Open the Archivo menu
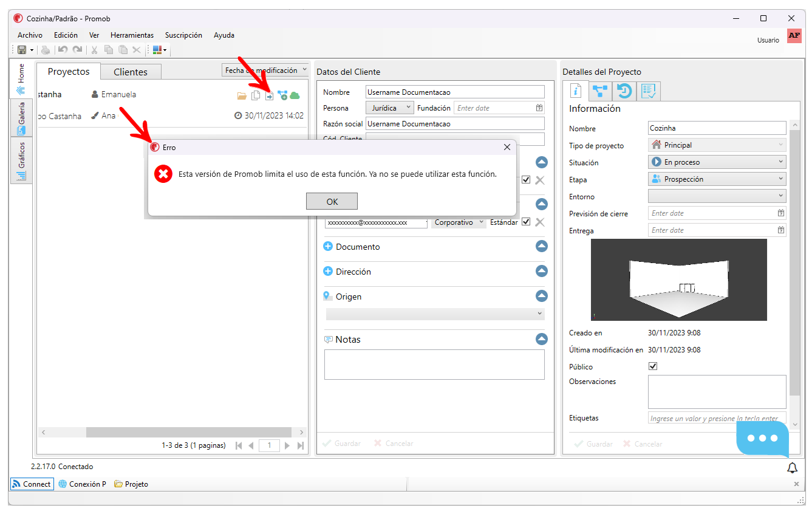The height and width of the screenshot is (511, 812). tap(30, 35)
